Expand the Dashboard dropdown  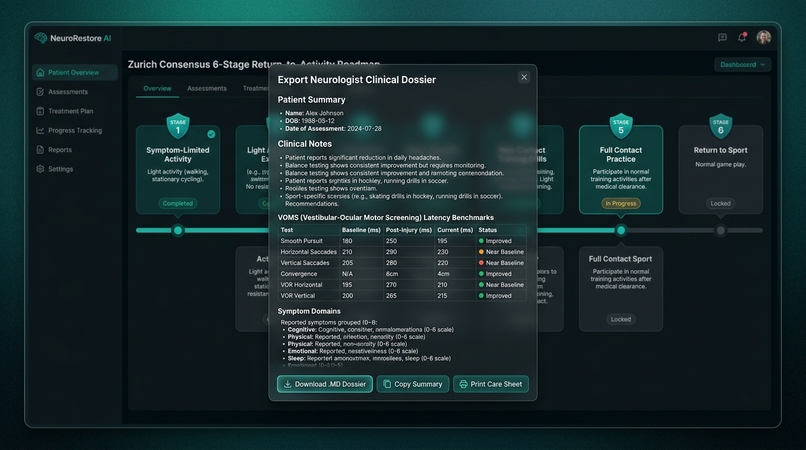(742, 64)
